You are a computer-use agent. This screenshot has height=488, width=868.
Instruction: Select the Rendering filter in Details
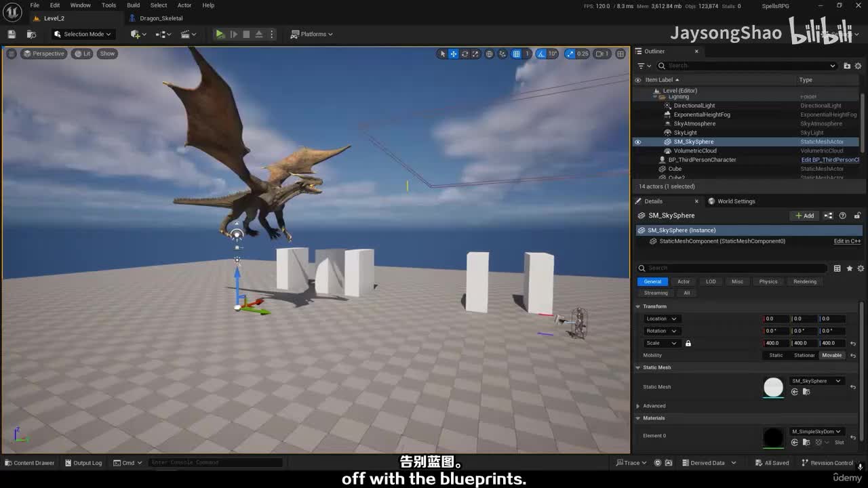click(x=805, y=281)
